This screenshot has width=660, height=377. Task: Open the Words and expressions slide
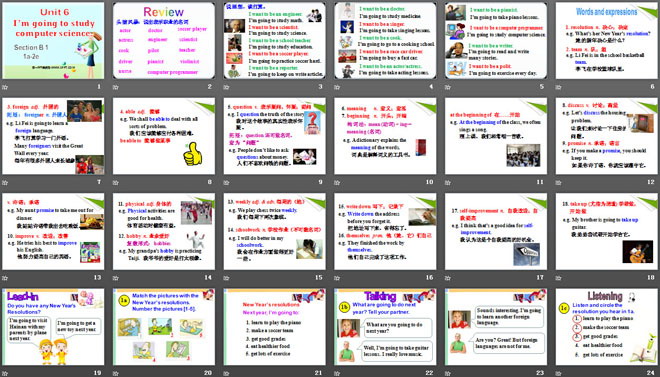click(607, 40)
